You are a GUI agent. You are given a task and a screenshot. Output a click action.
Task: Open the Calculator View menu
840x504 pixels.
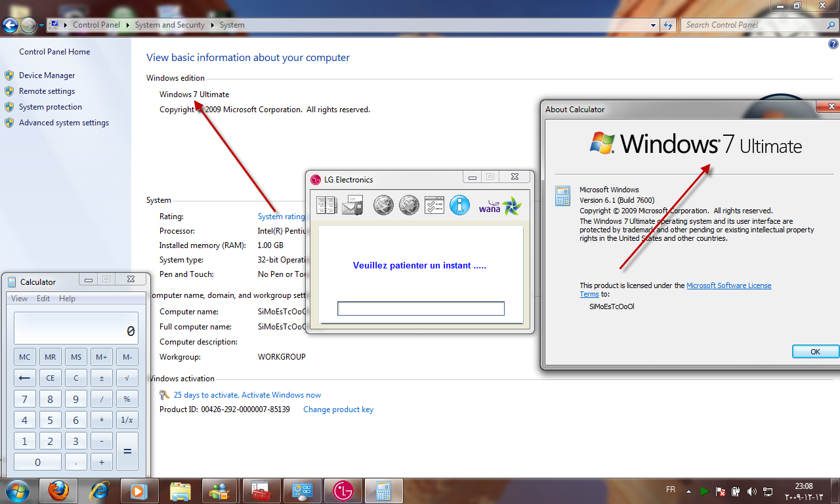[x=20, y=299]
